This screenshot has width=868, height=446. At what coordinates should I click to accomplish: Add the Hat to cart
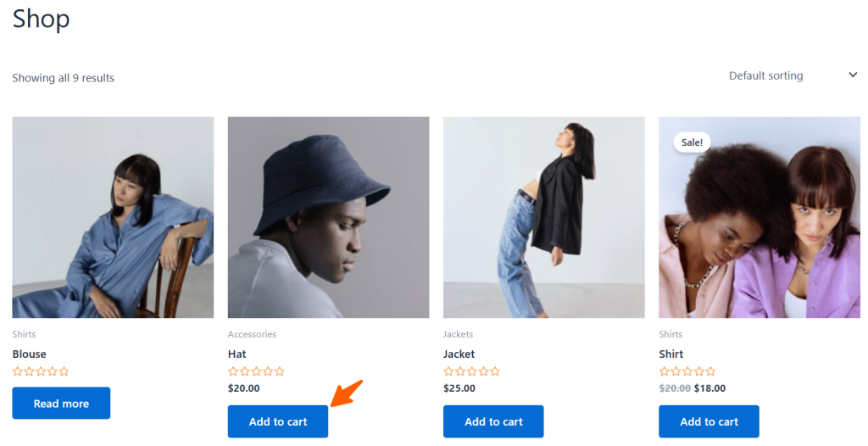point(278,421)
